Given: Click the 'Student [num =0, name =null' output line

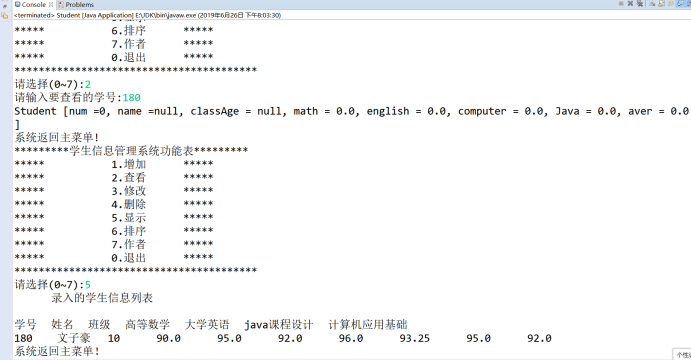Looking at the screenshot, I should 351,111.
